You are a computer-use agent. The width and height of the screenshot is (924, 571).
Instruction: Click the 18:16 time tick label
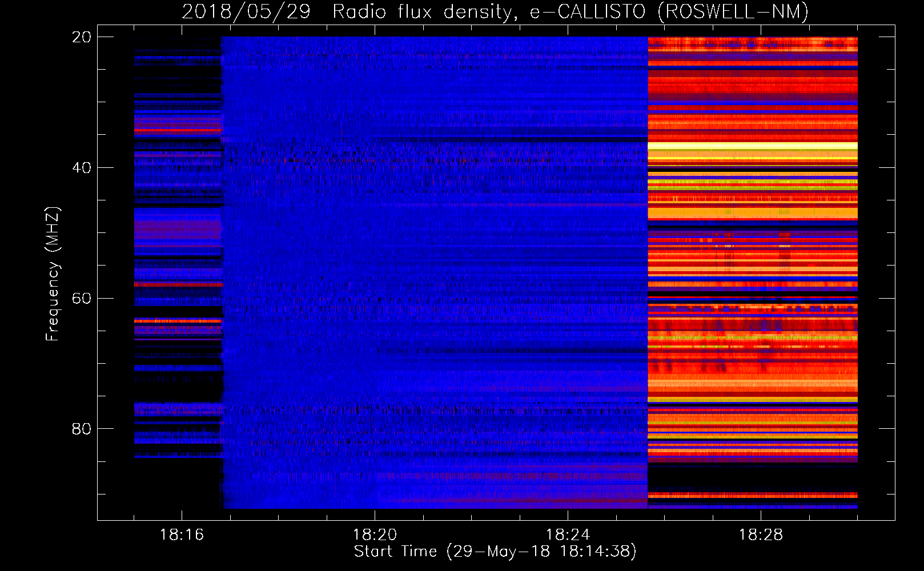tap(182, 535)
